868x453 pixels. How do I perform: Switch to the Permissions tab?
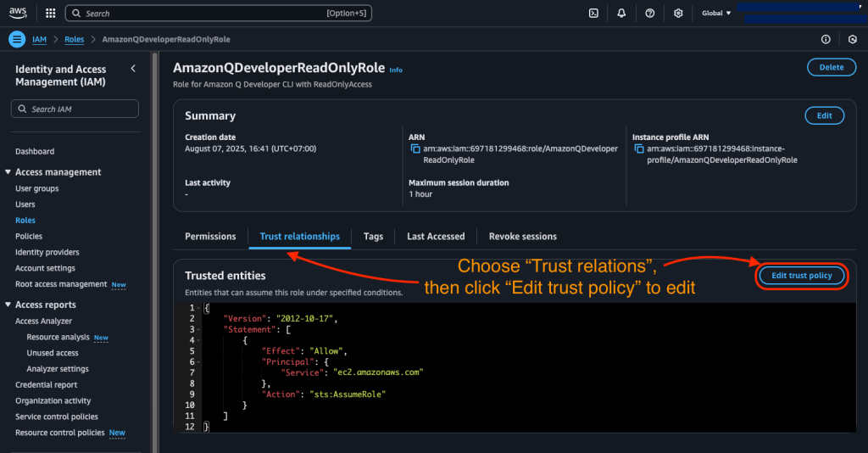coord(210,237)
